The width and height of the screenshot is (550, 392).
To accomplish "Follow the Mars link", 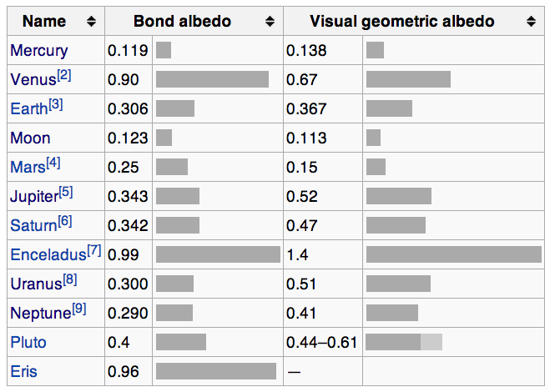I will coord(28,168).
